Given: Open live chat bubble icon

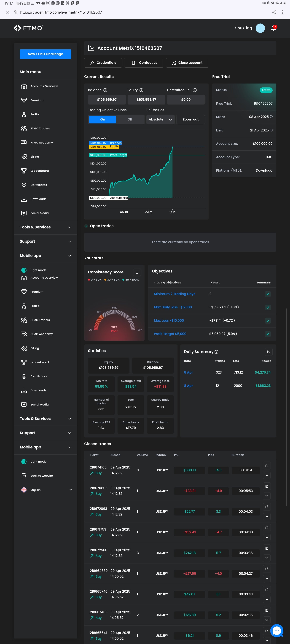Looking at the screenshot, I should click(277, 631).
